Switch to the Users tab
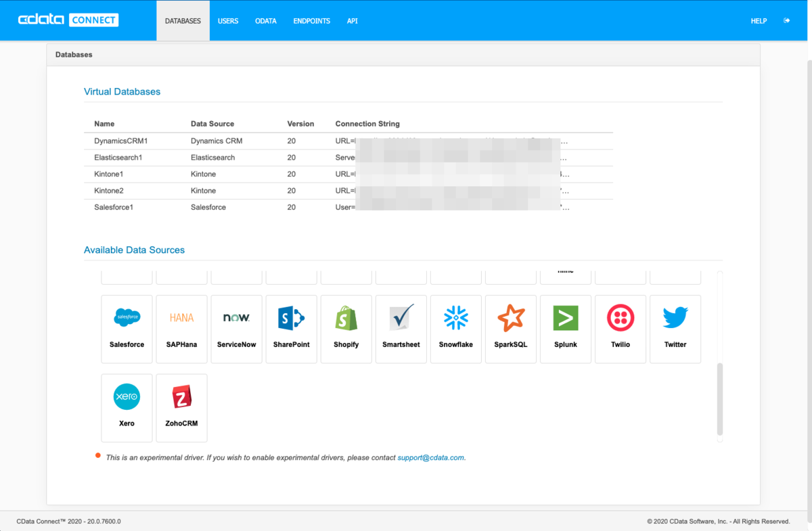The height and width of the screenshot is (531, 812). [228, 21]
